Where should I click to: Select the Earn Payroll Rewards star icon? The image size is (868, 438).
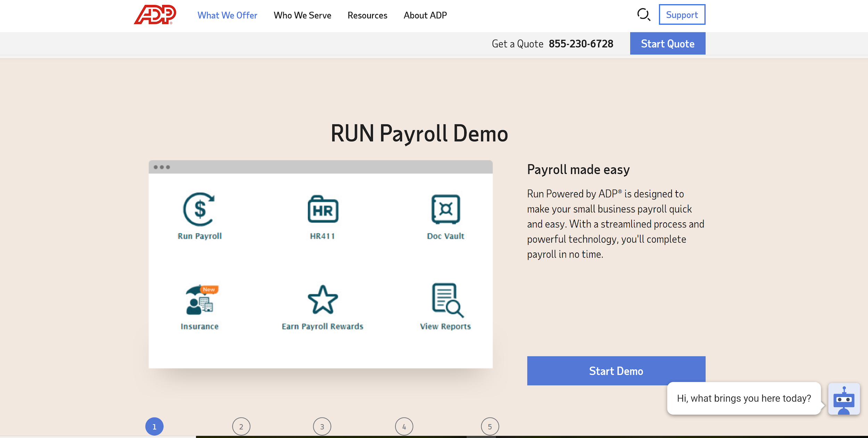coord(323,300)
